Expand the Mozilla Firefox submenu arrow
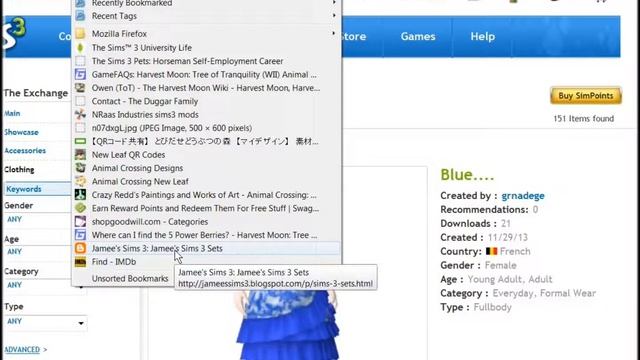The width and height of the screenshot is (640, 360). pyautogui.click(x=334, y=33)
